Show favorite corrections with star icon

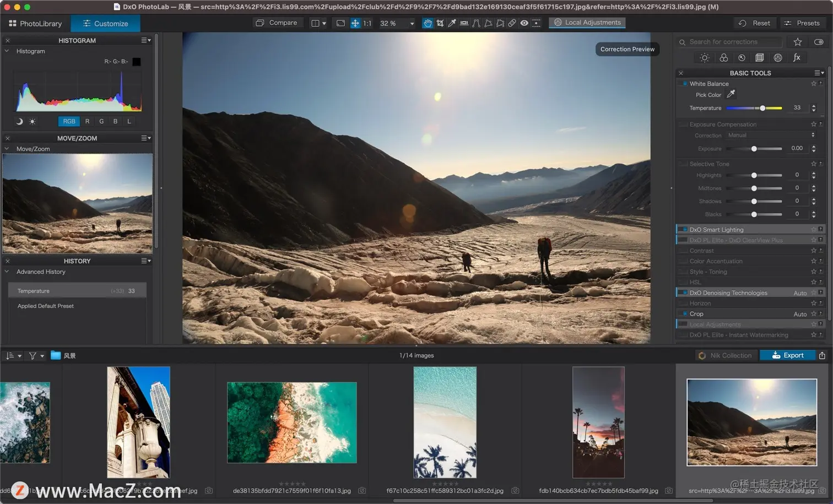797,42
